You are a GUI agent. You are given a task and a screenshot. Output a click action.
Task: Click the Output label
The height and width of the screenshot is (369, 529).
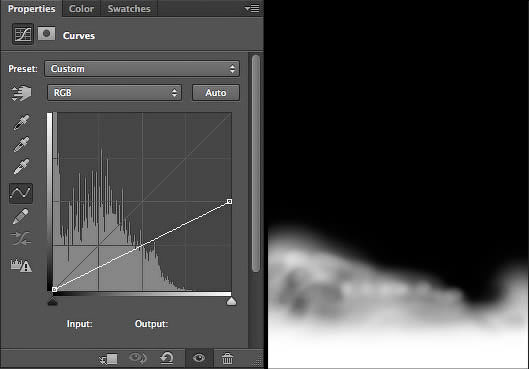click(x=151, y=324)
